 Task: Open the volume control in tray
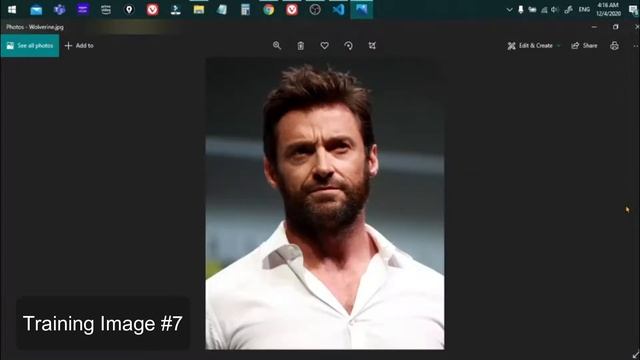click(x=555, y=9)
